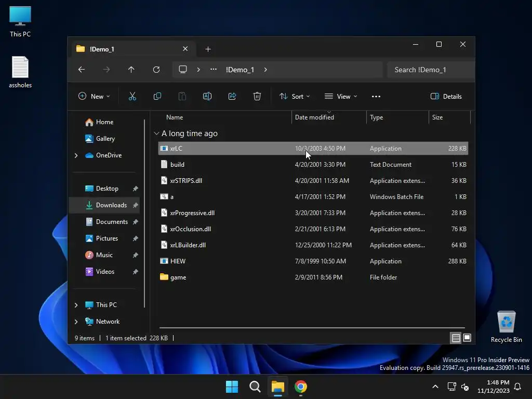This screenshot has width=532, height=399.
Task: Open the View dropdown menu
Action: 341,96
